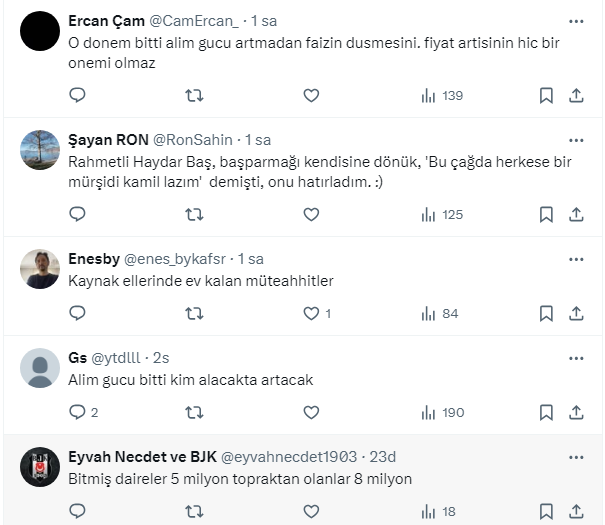Bookmark Şayan RON's tweet
This screenshot has height=525, width=605.
click(x=546, y=214)
